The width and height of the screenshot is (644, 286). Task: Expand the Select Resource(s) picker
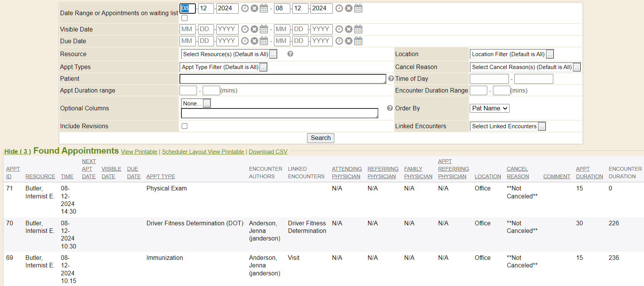(273, 54)
